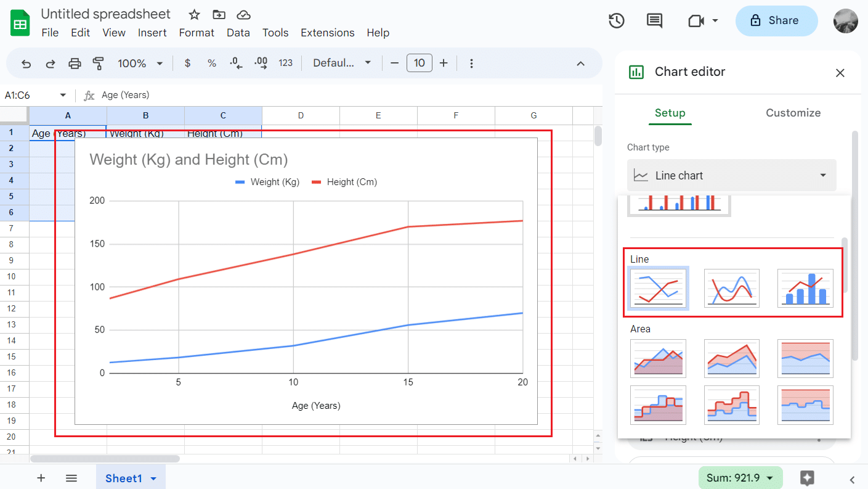Image resolution: width=868 pixels, height=489 pixels.
Task: Open the Google account avatar
Action: 845,21
